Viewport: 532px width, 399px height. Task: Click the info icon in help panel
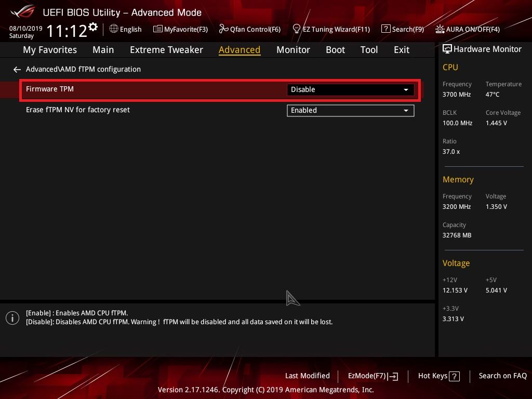point(12,318)
